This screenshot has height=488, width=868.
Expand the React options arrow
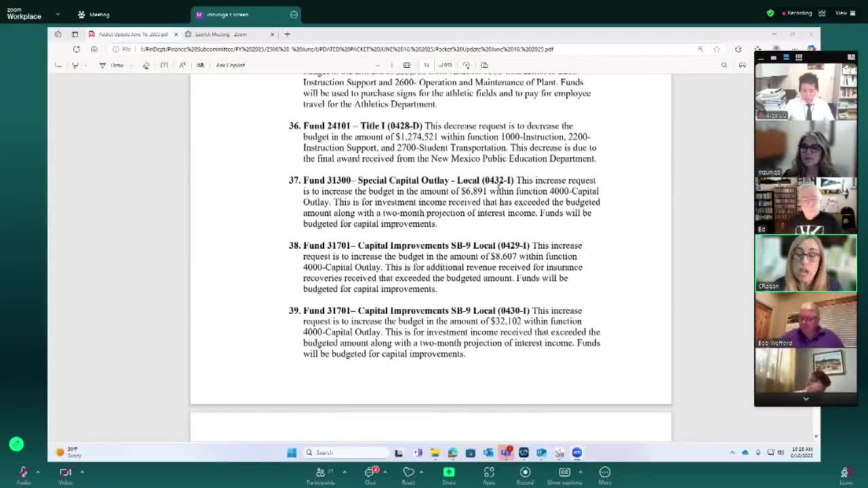421,472
